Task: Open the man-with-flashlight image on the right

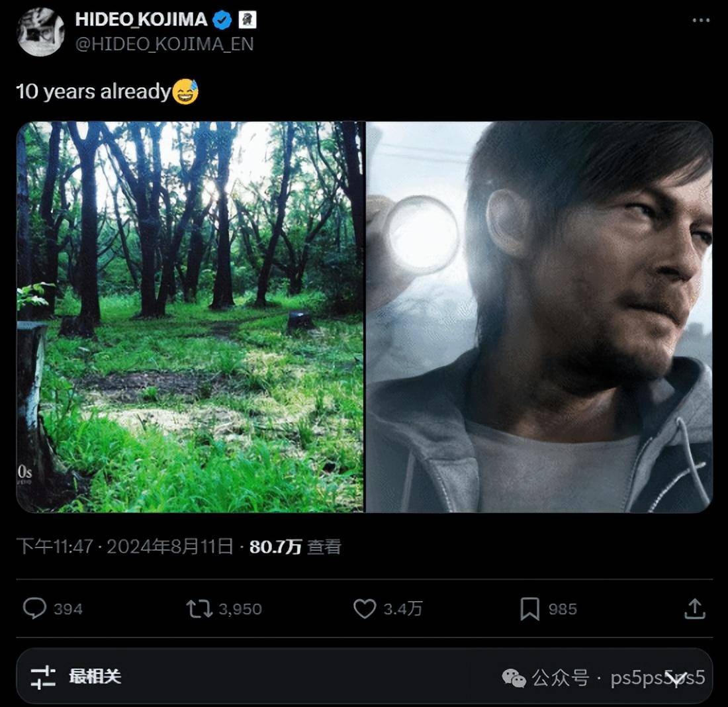Action: pyautogui.click(x=539, y=316)
